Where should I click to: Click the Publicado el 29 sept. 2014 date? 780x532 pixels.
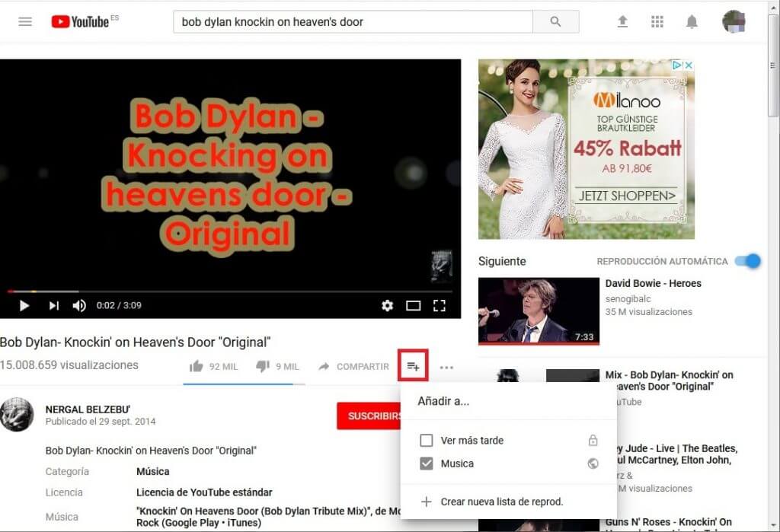(101, 422)
